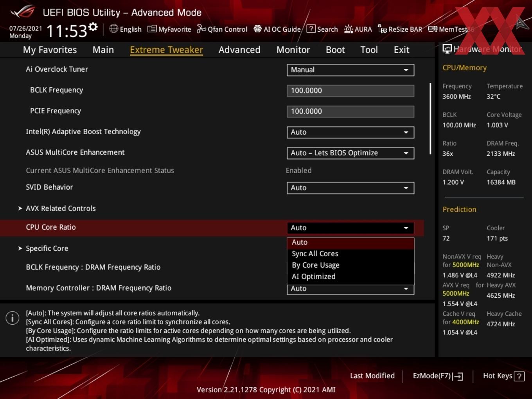532x399 pixels.
Task: Click the Prediction heading
Action: tap(459, 209)
